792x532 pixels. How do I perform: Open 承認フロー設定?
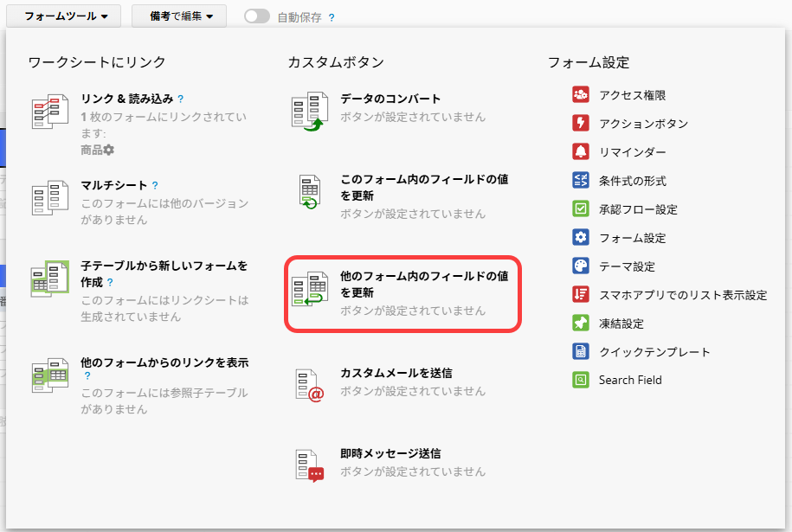pos(638,209)
